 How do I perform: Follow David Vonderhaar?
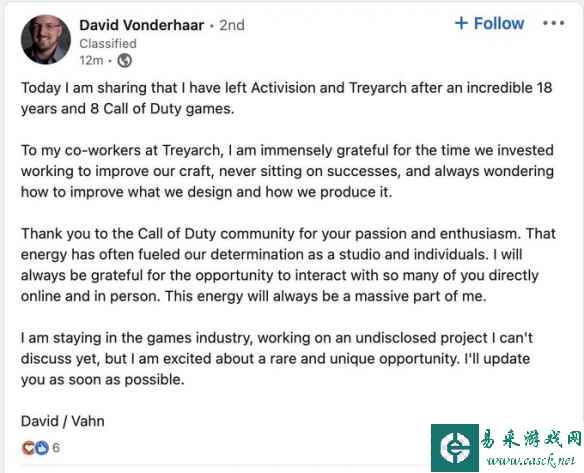tap(489, 23)
